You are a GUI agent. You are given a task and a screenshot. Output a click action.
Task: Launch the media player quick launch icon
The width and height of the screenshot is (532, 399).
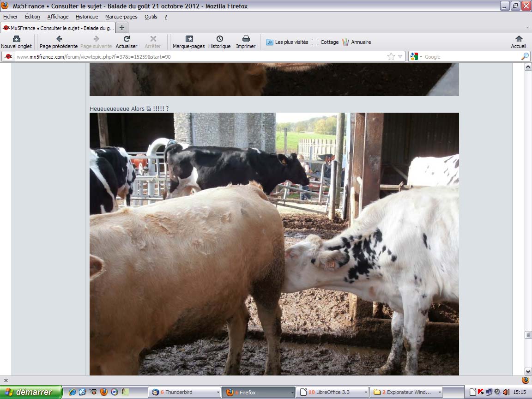[x=115, y=392]
